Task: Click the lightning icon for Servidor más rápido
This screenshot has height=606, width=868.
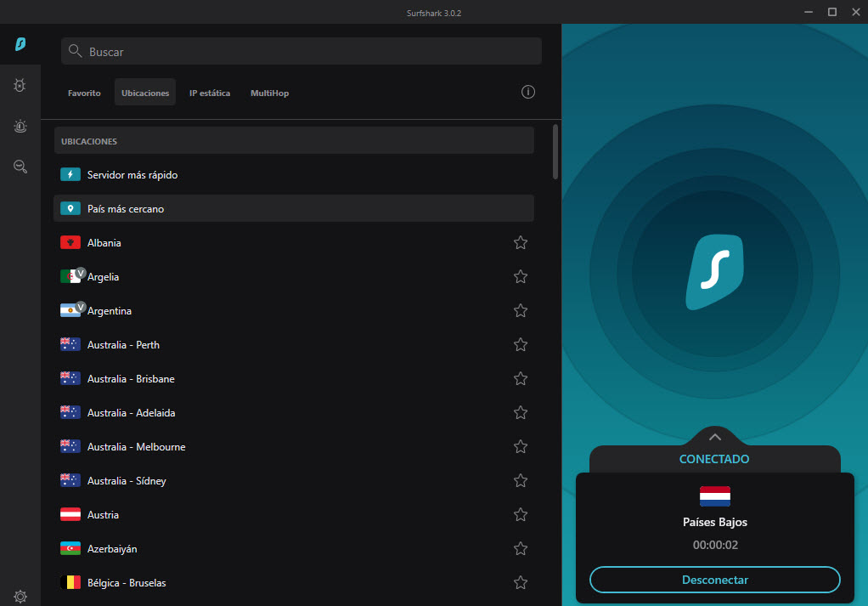Action: coord(70,174)
